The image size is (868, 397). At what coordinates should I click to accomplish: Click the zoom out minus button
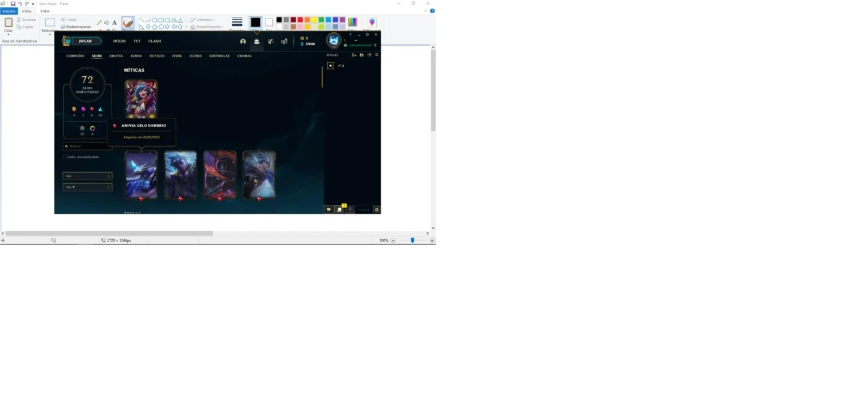tap(393, 240)
